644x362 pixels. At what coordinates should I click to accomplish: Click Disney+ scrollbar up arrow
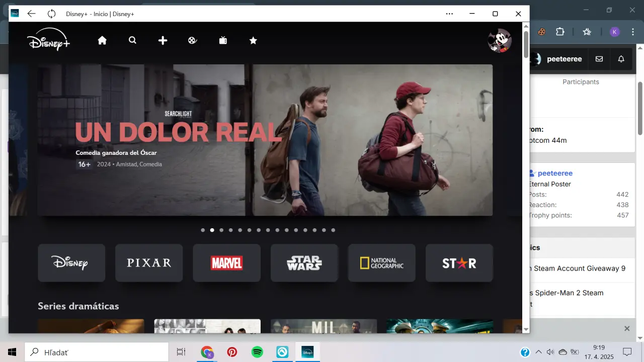[526, 25]
